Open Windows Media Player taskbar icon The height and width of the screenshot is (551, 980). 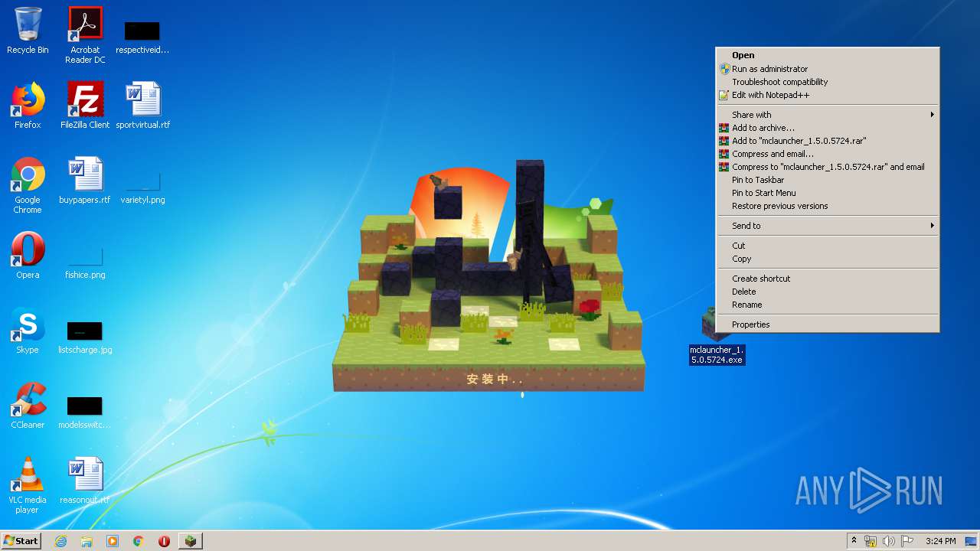(113, 541)
